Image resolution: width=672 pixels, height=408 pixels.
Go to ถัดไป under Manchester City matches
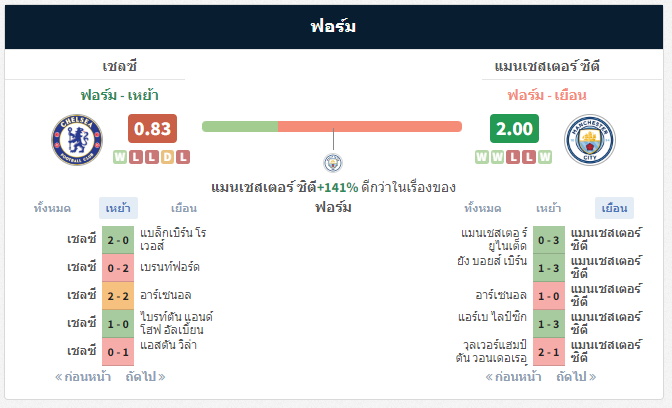(576, 377)
